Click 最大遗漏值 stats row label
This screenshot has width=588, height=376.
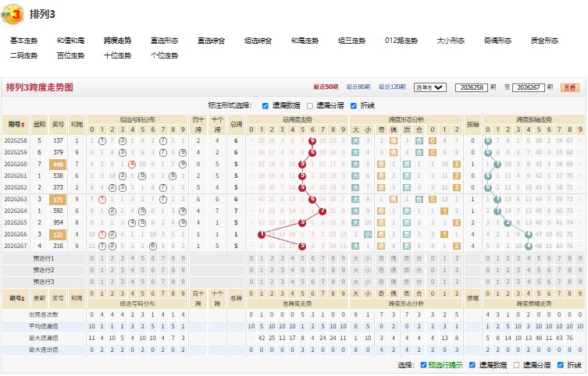pyautogui.click(x=44, y=338)
